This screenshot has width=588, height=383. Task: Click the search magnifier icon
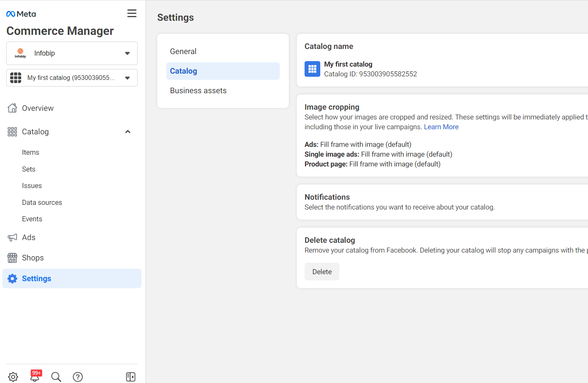(56, 377)
